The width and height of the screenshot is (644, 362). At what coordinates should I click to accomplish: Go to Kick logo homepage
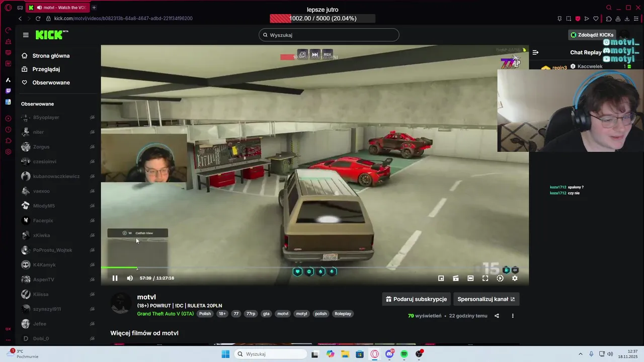[51, 35]
